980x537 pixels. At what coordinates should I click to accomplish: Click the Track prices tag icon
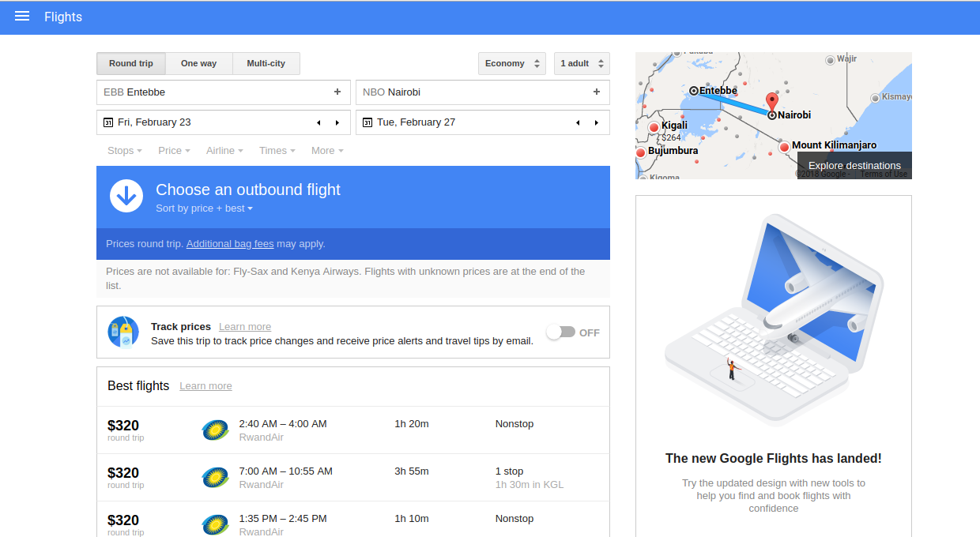pyautogui.click(x=123, y=332)
